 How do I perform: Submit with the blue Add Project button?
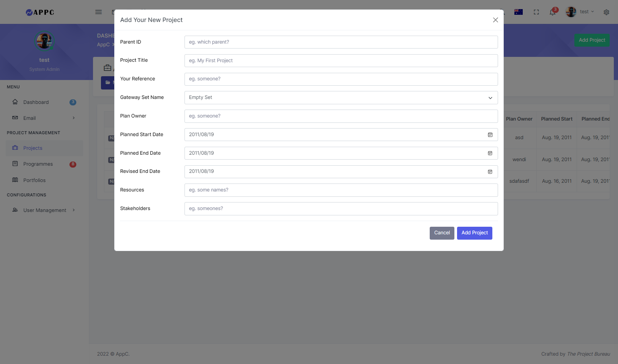pos(474,233)
